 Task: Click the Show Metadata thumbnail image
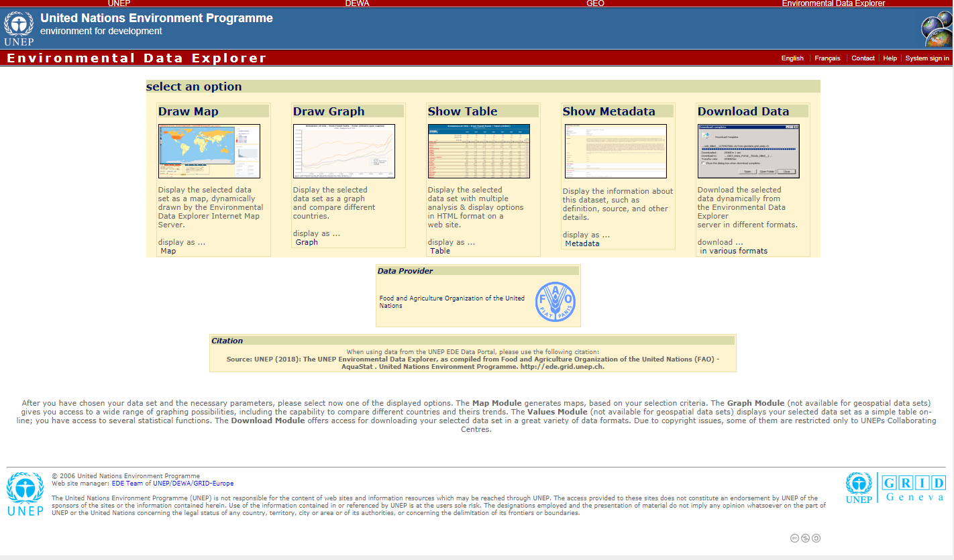click(616, 151)
